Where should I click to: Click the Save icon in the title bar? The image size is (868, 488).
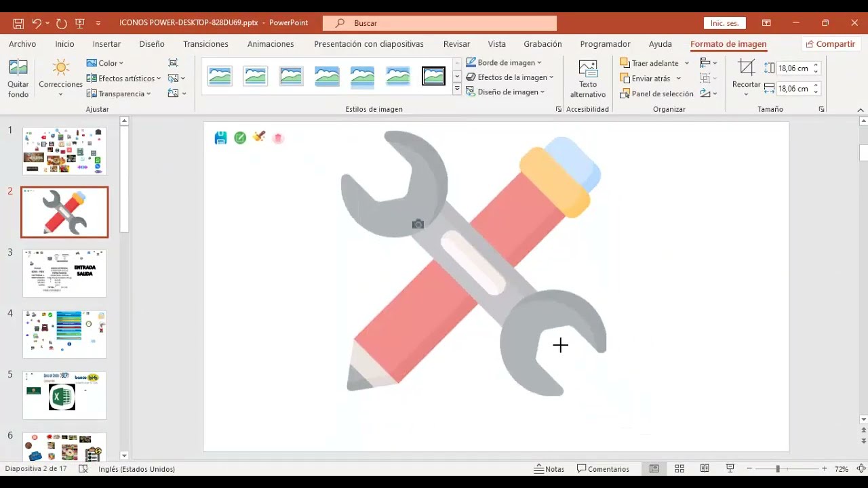click(x=18, y=23)
